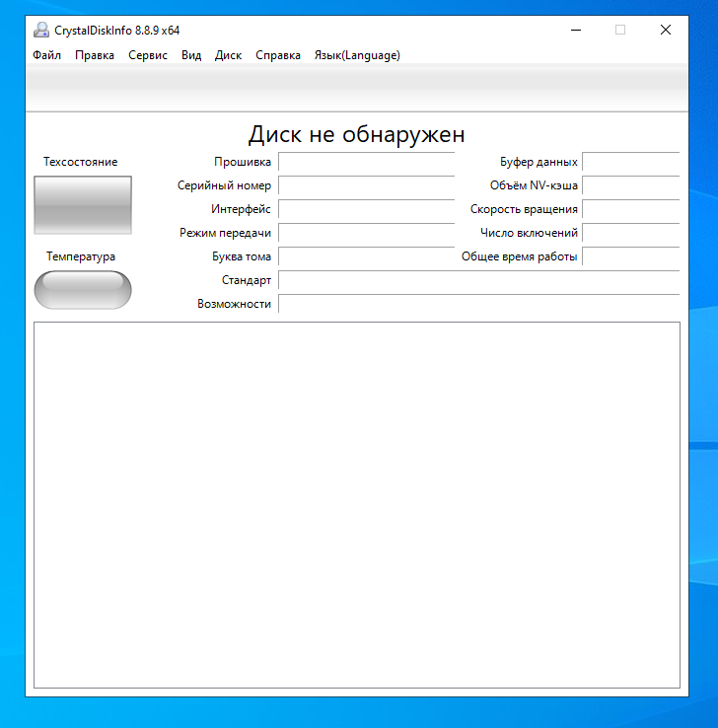
Task: Click the Скорость вращения value field
Action: [x=631, y=209]
